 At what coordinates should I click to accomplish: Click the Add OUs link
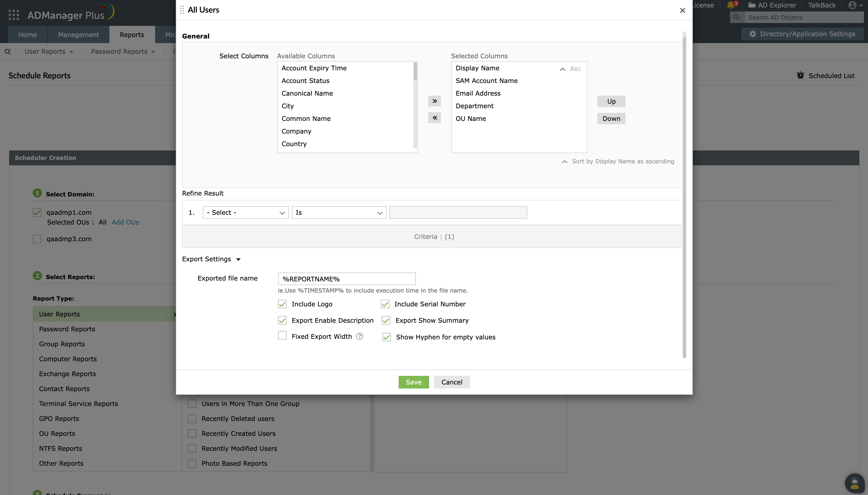point(125,222)
